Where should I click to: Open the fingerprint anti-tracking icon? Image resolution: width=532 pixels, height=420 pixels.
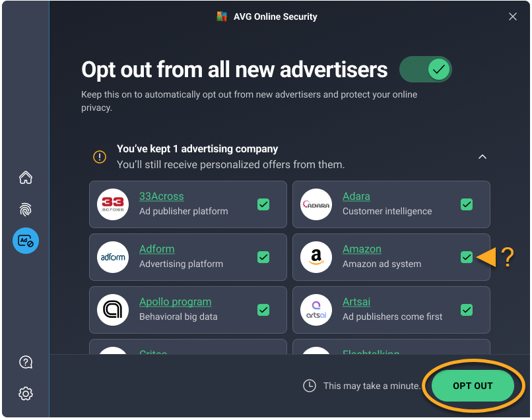[x=26, y=209]
